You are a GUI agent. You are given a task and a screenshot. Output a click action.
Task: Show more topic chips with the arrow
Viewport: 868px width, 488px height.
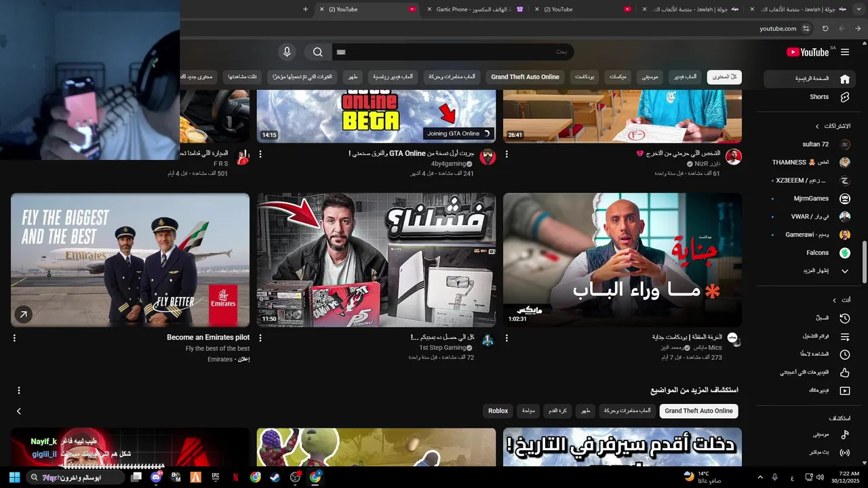coord(19,411)
